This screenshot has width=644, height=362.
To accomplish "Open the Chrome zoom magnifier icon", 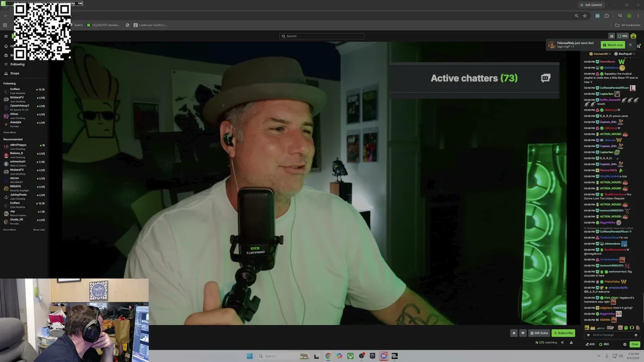I will [577, 16].
